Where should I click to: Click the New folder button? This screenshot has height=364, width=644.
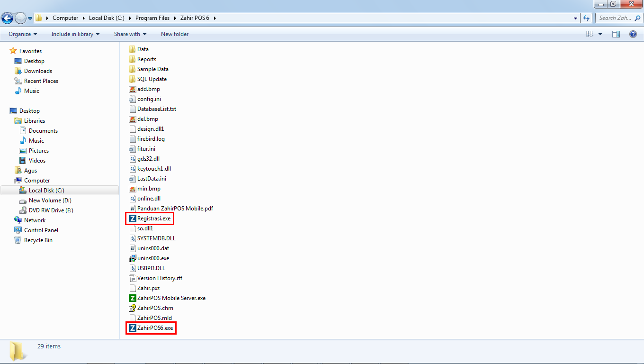[x=175, y=34]
